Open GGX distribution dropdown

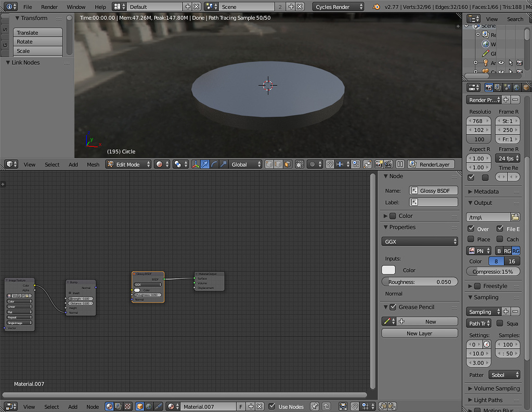[x=420, y=242]
